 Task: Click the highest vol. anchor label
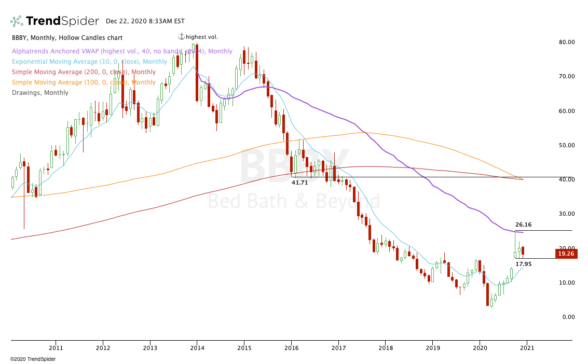tap(202, 37)
